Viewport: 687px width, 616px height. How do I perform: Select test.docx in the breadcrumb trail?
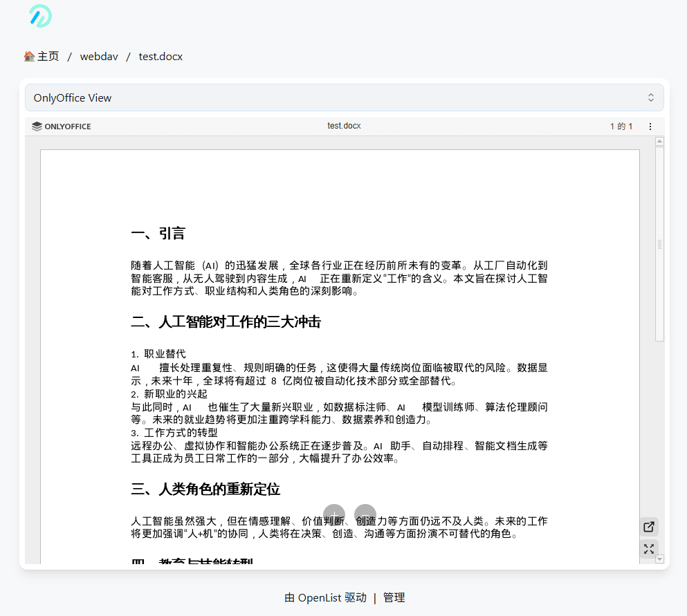tap(161, 56)
